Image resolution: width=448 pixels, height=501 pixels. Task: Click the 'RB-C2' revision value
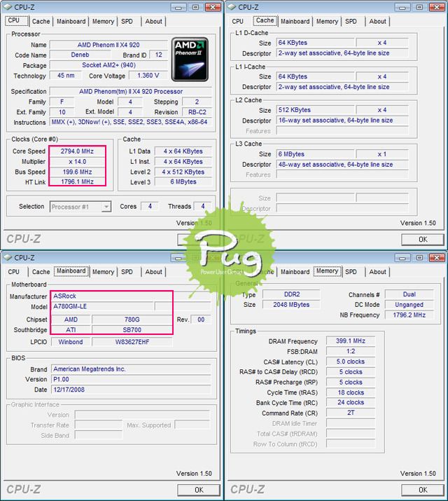pos(197,112)
